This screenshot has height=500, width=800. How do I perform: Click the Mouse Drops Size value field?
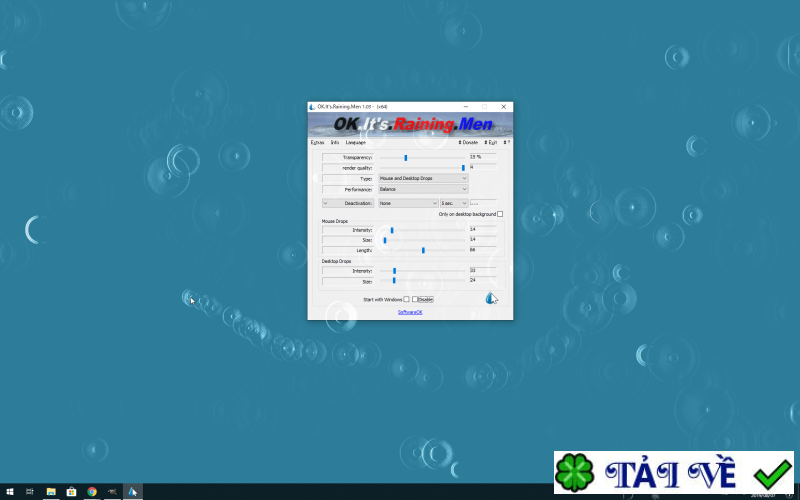[483, 239]
